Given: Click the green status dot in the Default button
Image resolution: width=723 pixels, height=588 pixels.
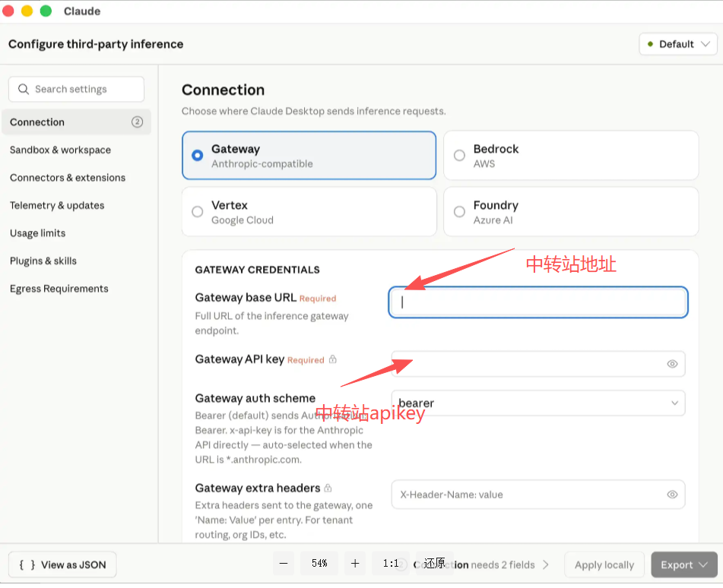Looking at the screenshot, I should (x=650, y=44).
